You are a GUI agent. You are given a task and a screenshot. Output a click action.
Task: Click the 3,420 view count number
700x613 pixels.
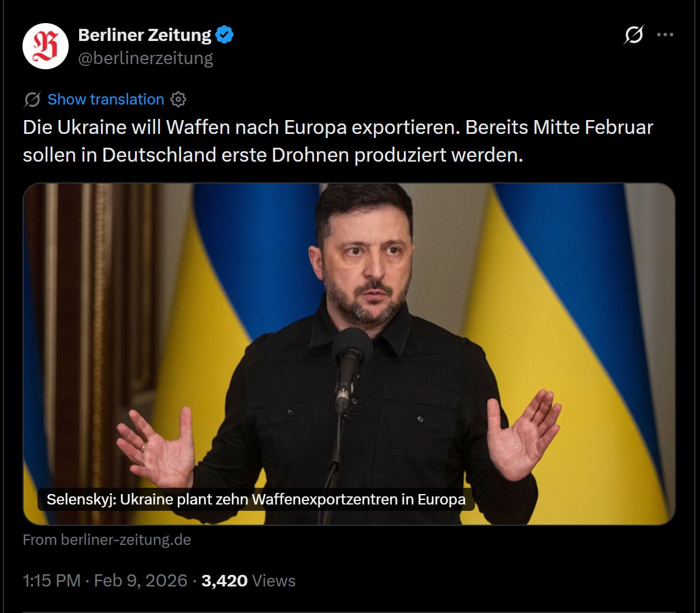(x=224, y=581)
